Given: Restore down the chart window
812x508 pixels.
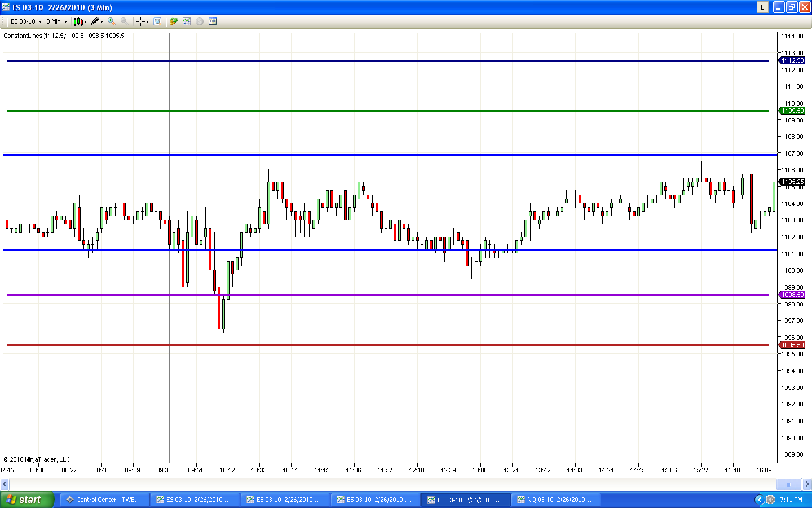Looking at the screenshot, I should [x=792, y=7].
